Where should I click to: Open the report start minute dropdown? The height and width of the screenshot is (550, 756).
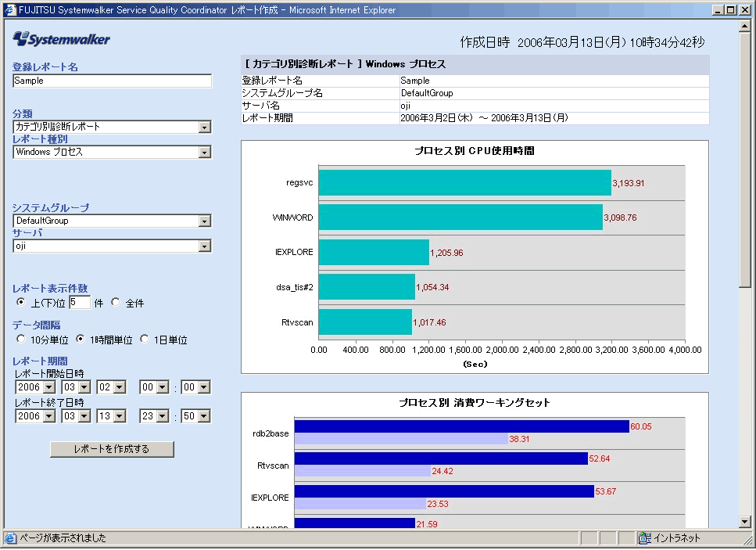point(195,387)
